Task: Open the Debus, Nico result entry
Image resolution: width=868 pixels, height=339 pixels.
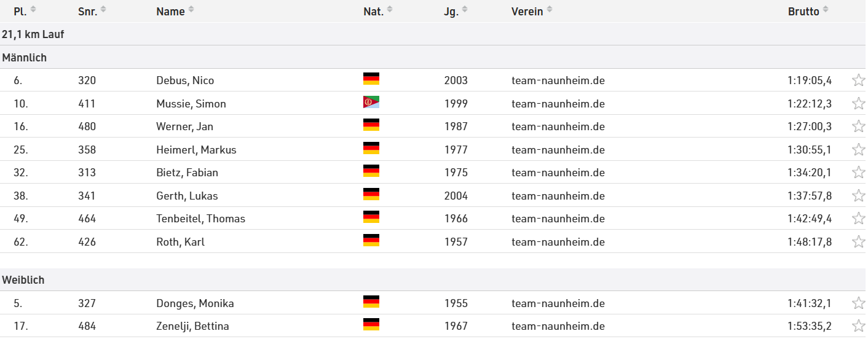Action: (x=185, y=80)
